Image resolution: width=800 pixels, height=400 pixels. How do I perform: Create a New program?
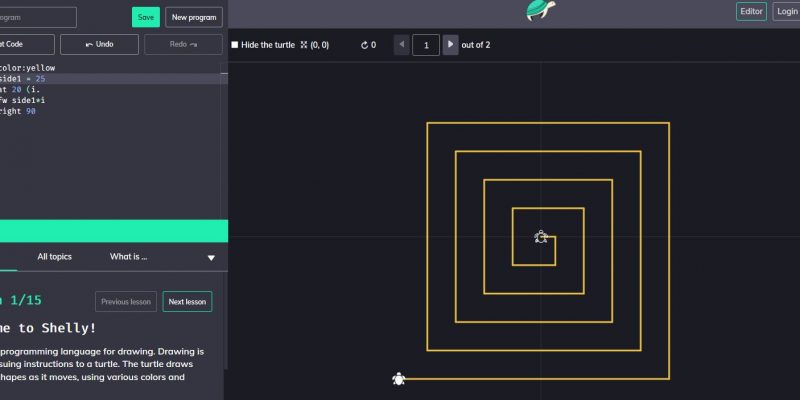(x=193, y=17)
